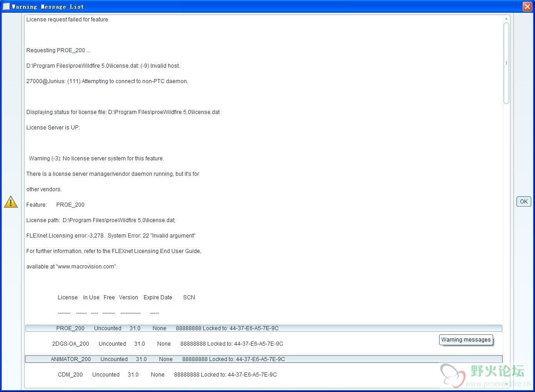535x392 pixels.
Task: Click the '(-9) Invalid host.' line
Action: coord(103,66)
